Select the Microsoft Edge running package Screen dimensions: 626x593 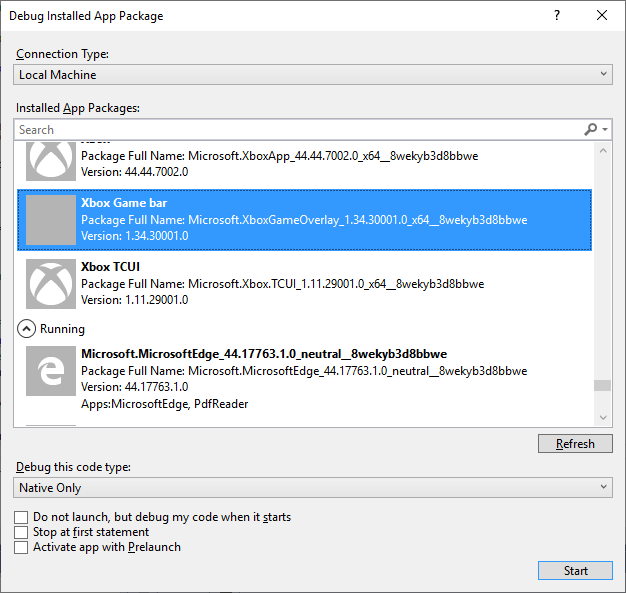click(x=300, y=378)
